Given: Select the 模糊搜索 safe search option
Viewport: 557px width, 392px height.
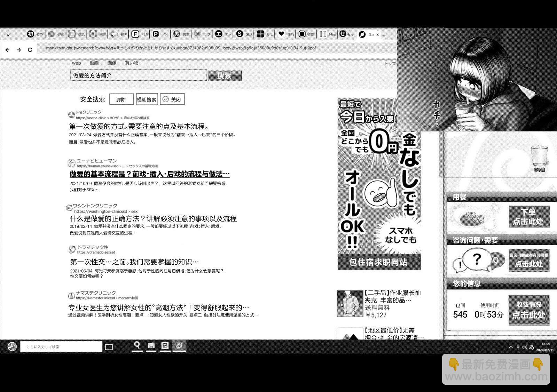Looking at the screenshot, I should click(x=147, y=99).
